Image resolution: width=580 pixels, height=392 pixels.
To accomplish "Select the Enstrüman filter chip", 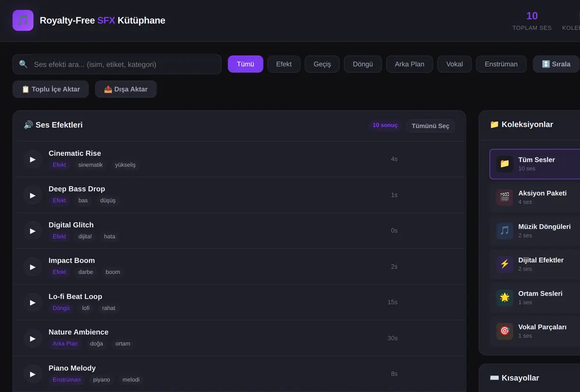I will [501, 64].
